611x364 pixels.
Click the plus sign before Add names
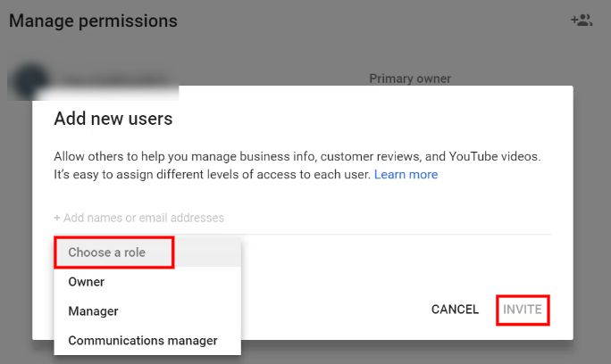pos(57,218)
